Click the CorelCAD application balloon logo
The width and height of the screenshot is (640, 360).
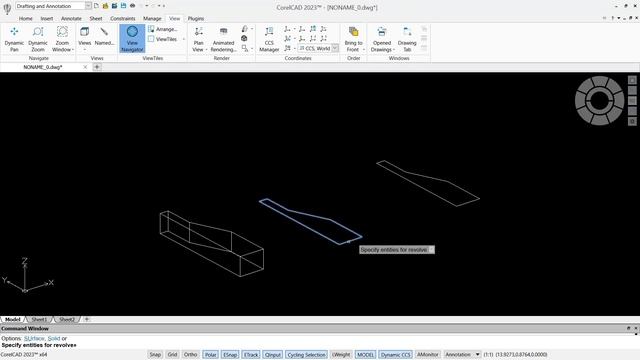[7, 9]
